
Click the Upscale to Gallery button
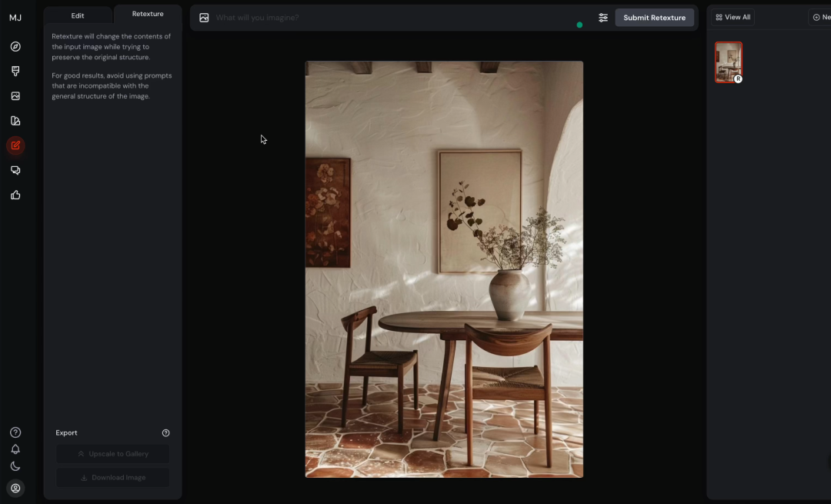click(113, 454)
